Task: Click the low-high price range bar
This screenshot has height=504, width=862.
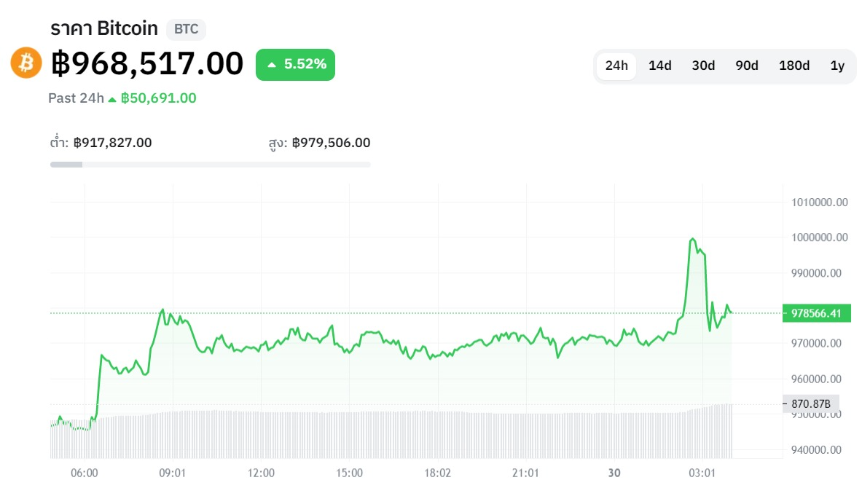Action: tap(210, 165)
